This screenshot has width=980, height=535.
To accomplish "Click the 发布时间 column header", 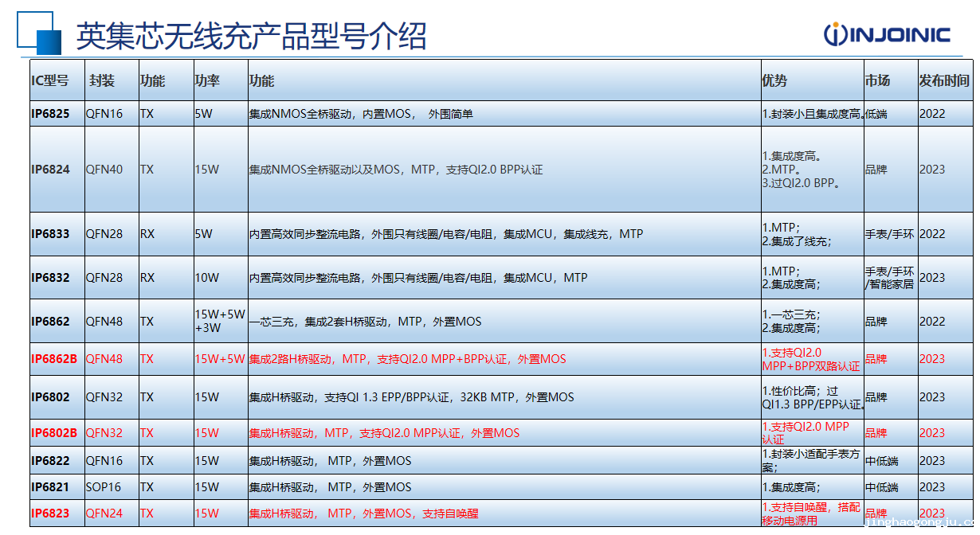I will coord(944,80).
